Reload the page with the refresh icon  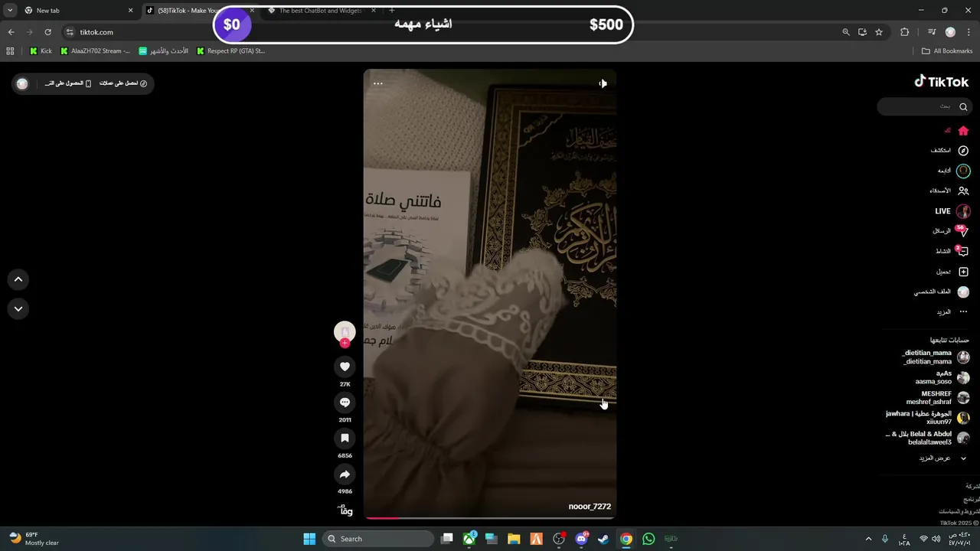(x=47, y=32)
